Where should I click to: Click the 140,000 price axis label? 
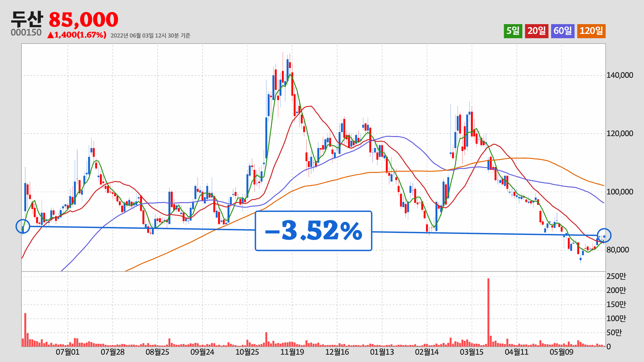click(x=620, y=75)
